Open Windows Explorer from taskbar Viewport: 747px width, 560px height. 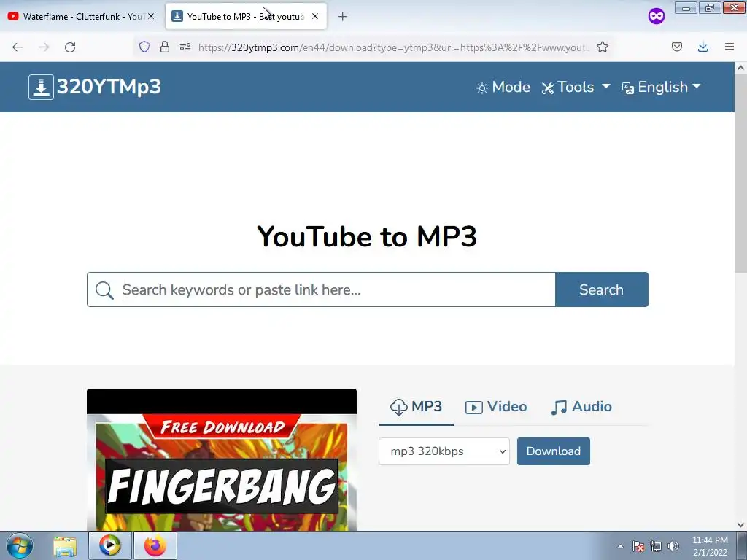click(x=65, y=545)
